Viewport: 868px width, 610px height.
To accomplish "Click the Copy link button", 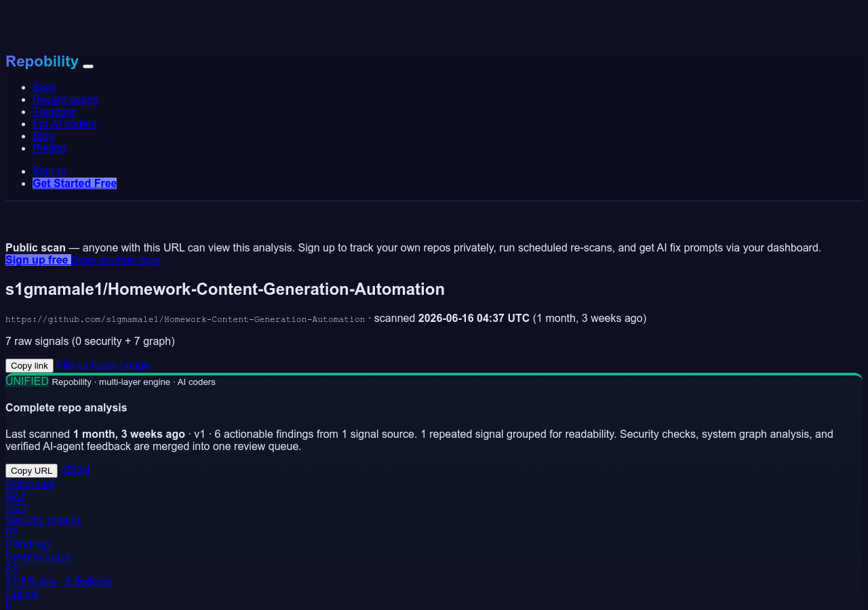I will [29, 365].
